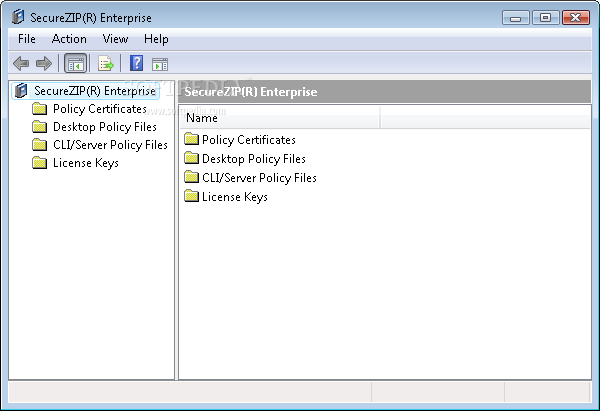Toggle the Show/Hide Action Pane icon
600x411 pixels.
pyautogui.click(x=160, y=64)
